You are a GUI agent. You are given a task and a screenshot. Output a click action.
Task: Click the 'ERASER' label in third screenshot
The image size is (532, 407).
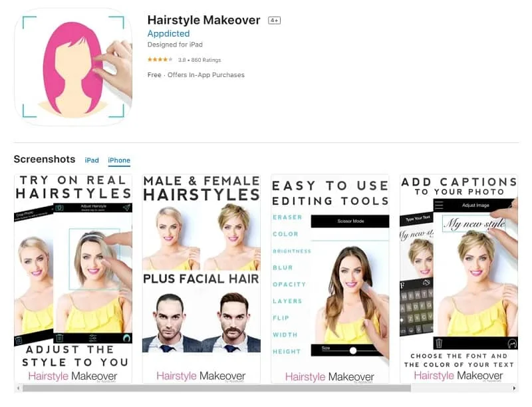[x=287, y=217]
